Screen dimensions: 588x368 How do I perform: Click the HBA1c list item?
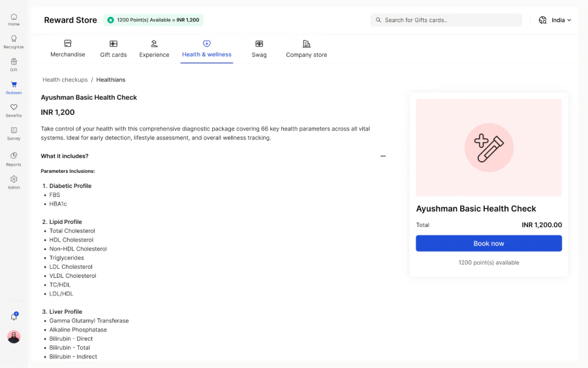tap(58, 204)
